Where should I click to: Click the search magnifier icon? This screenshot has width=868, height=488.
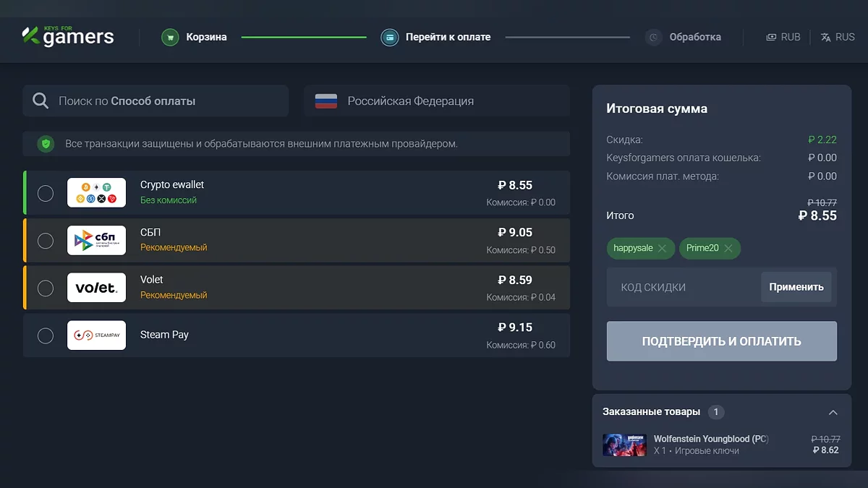[41, 101]
